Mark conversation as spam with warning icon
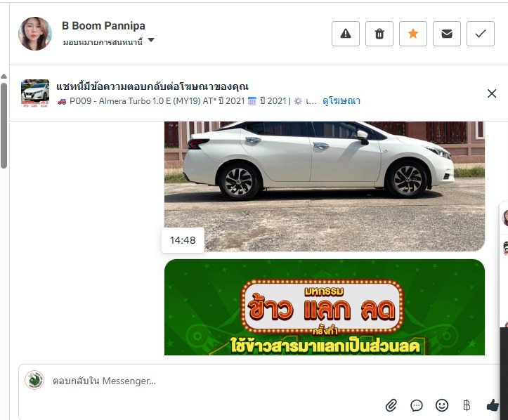The height and width of the screenshot is (420, 508). pyautogui.click(x=346, y=34)
